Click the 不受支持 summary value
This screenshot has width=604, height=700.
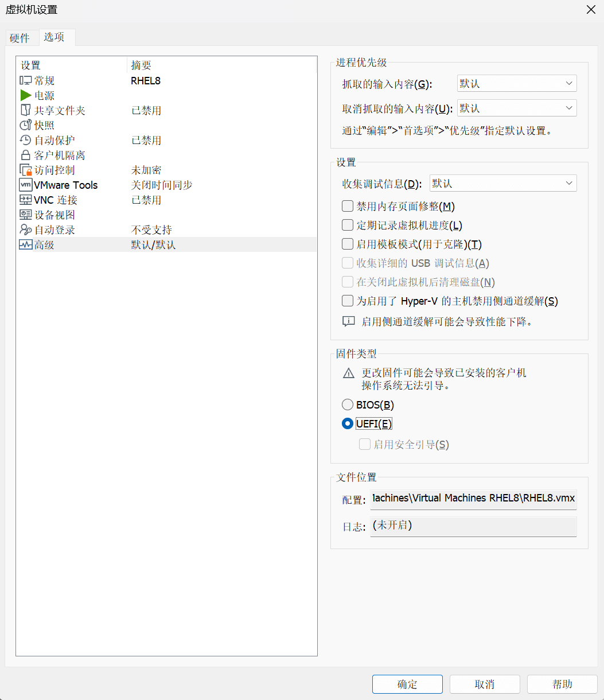[151, 230]
